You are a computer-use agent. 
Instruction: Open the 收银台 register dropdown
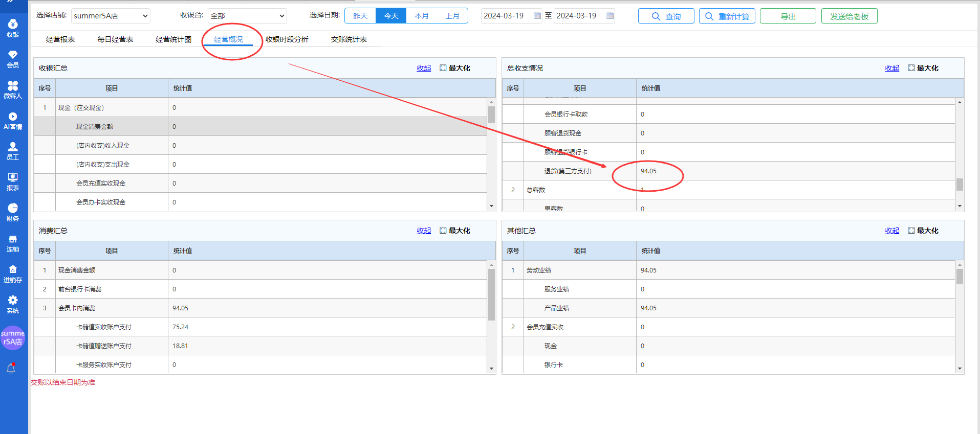coord(247,16)
